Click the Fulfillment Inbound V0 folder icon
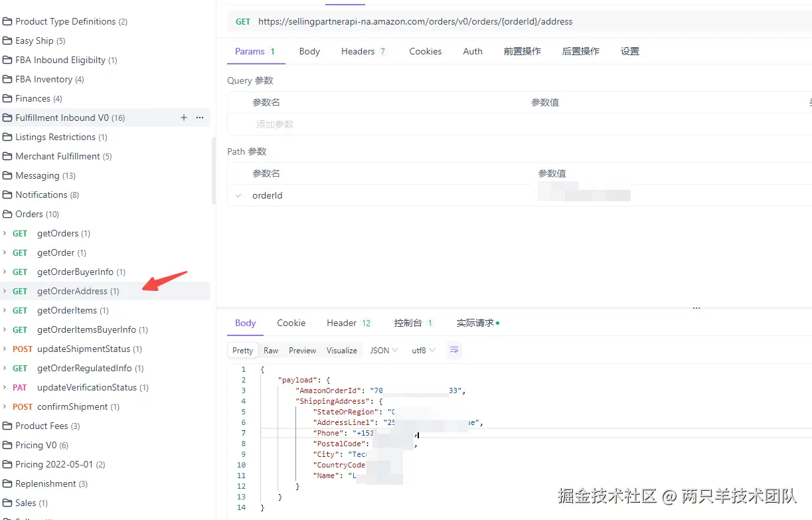812x520 pixels. tap(7, 118)
